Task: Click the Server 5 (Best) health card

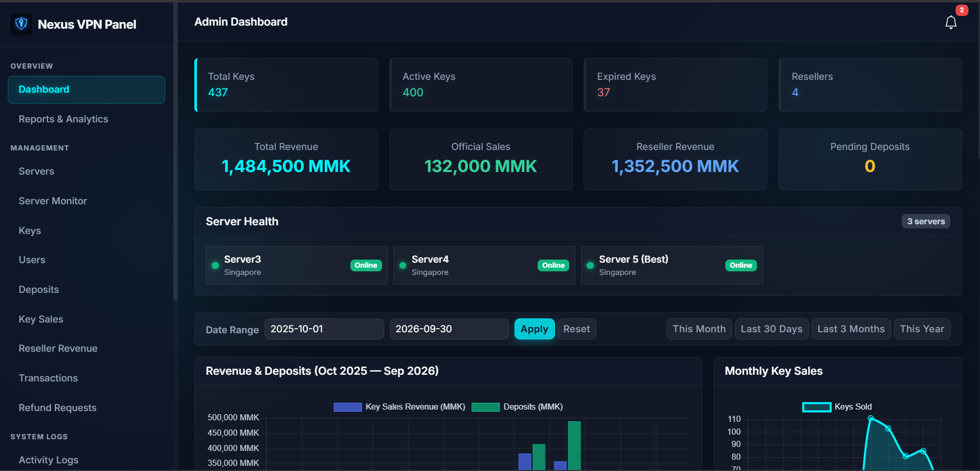Action: (x=672, y=266)
